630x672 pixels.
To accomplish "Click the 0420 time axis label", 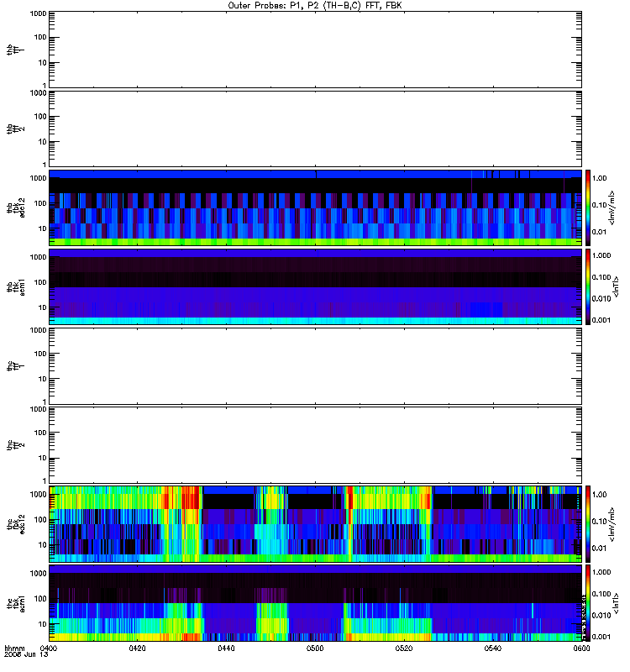I will [137, 648].
